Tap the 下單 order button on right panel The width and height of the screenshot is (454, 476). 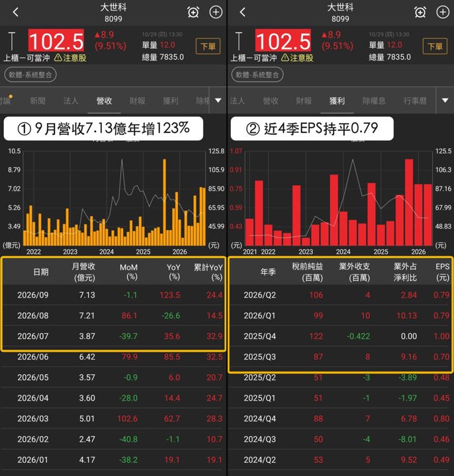435,46
